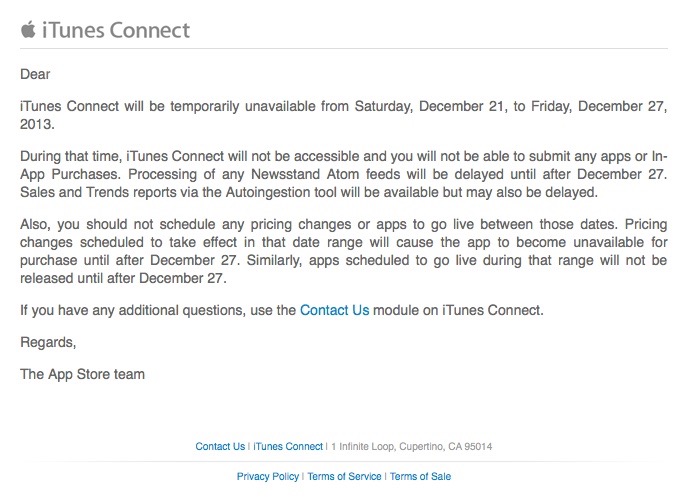Click the Dear greeting line
Image resolution: width=688 pixels, height=502 pixels.
pyautogui.click(x=35, y=74)
